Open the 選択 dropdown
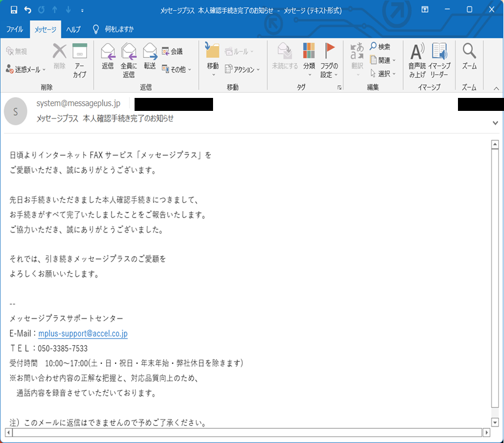This screenshot has width=504, height=443. pos(382,74)
